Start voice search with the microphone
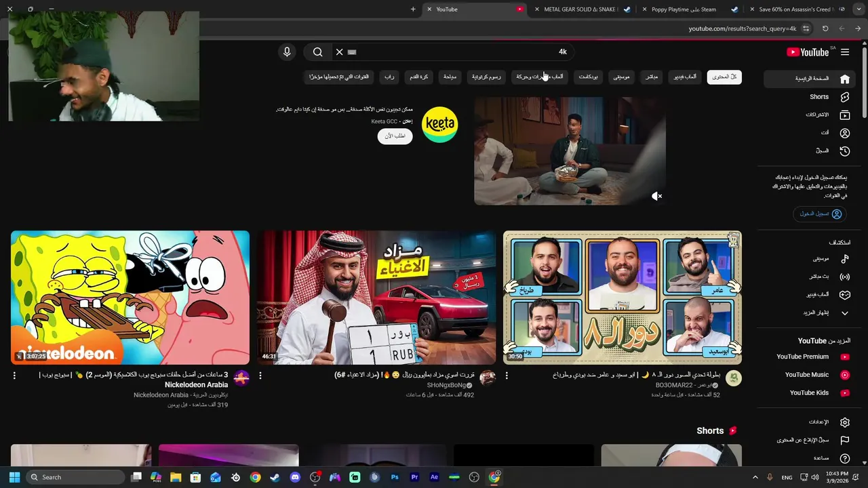The image size is (868, 488). [287, 52]
